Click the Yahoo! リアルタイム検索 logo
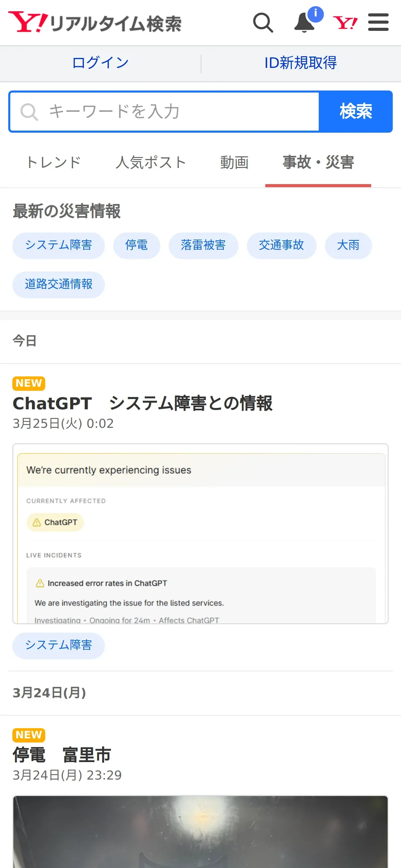 coord(95,23)
